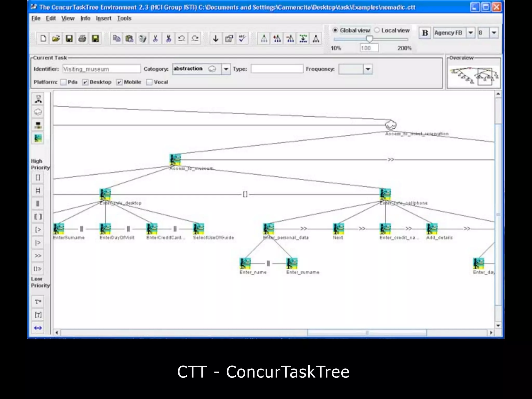Toggle the Bold B button
The width and height of the screenshot is (532, 399).
(x=425, y=33)
